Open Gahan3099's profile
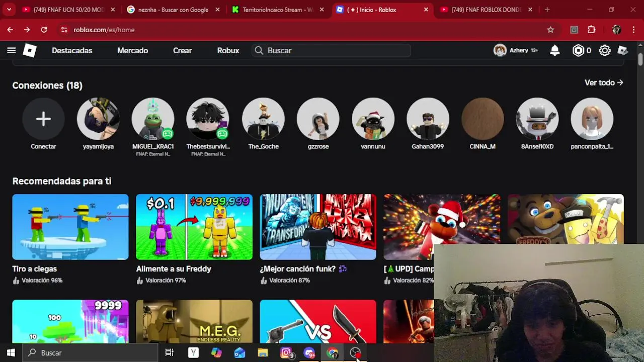This screenshot has height=362, width=644. 428,119
